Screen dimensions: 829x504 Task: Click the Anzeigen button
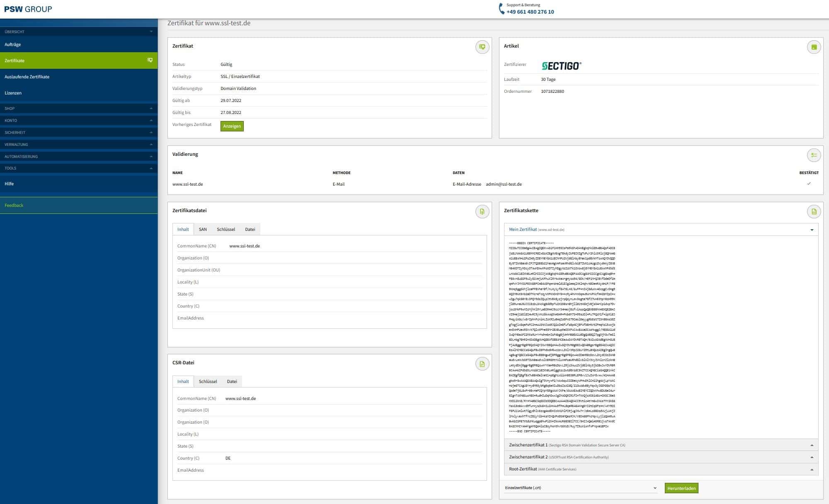tap(232, 126)
